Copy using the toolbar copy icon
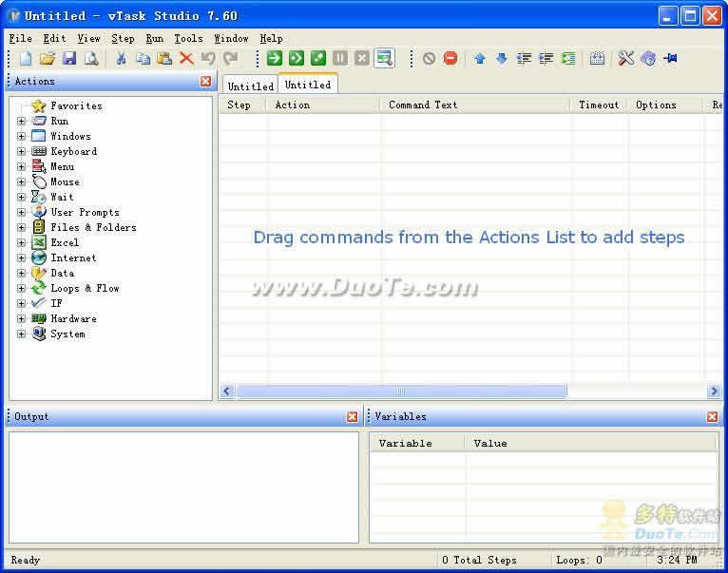 tap(143, 59)
